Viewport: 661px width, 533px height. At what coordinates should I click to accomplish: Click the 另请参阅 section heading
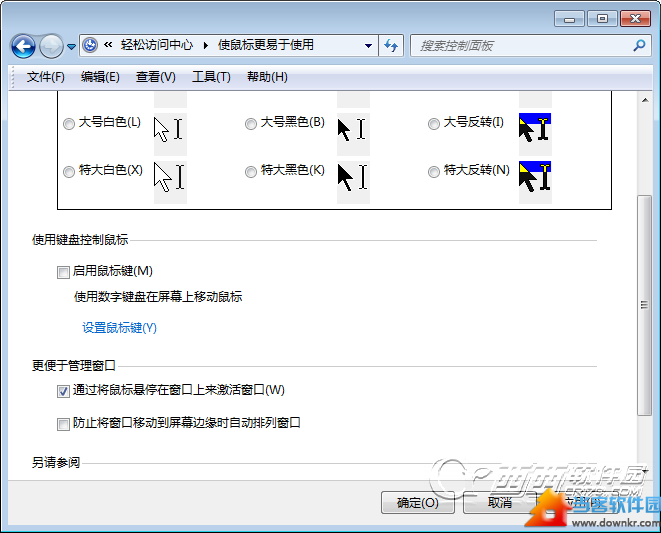56,463
